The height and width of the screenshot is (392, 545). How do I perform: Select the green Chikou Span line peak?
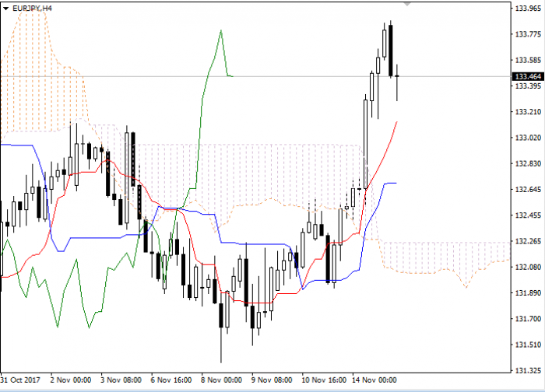click(x=221, y=31)
